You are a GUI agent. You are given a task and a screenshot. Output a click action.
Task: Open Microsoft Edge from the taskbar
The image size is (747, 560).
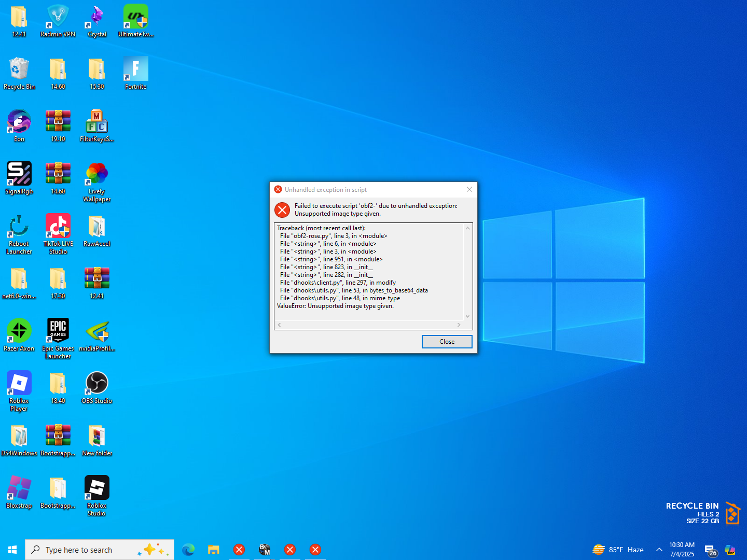[x=188, y=550]
